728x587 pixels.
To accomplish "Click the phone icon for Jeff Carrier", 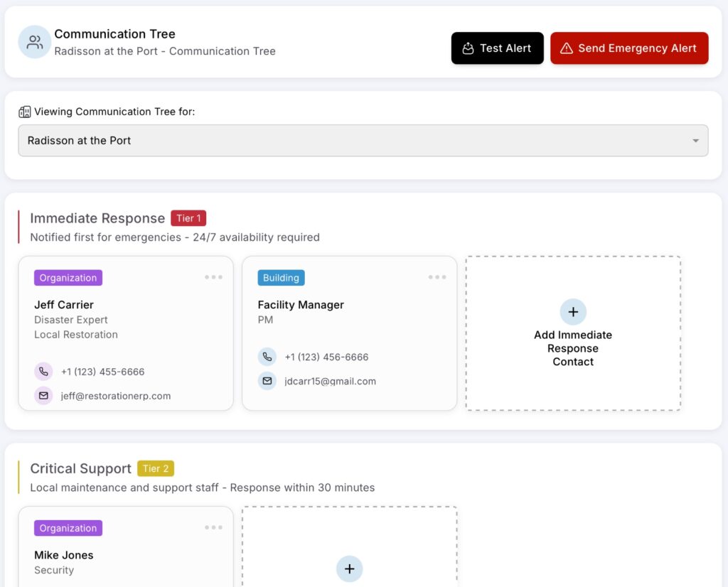I will 43,372.
